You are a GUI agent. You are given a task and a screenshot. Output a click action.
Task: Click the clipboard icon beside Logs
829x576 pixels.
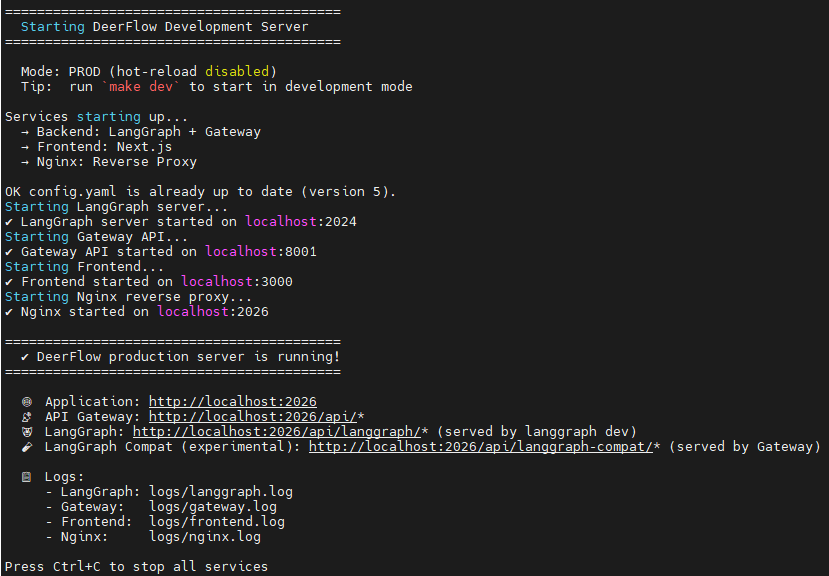coord(26,477)
